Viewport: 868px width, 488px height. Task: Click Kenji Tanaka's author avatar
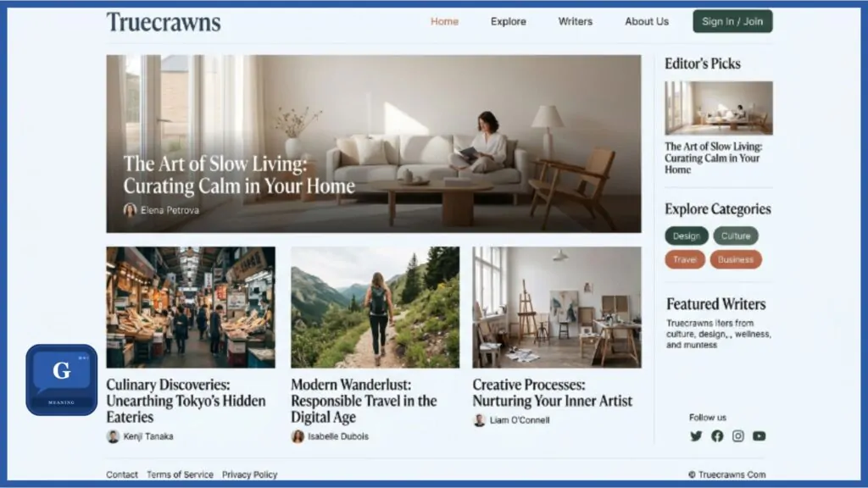tap(113, 436)
